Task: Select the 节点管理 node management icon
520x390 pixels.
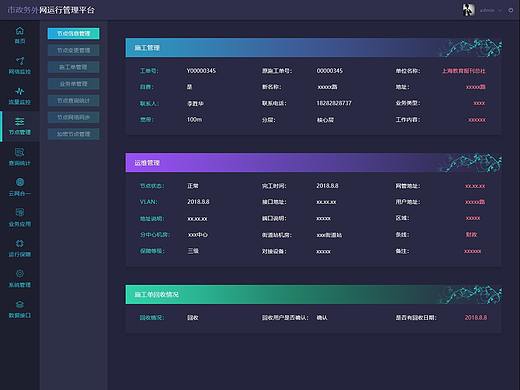Action: [x=20, y=122]
